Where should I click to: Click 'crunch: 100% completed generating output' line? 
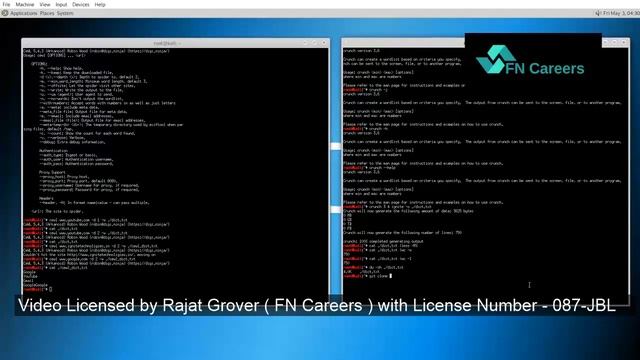pos(383,241)
